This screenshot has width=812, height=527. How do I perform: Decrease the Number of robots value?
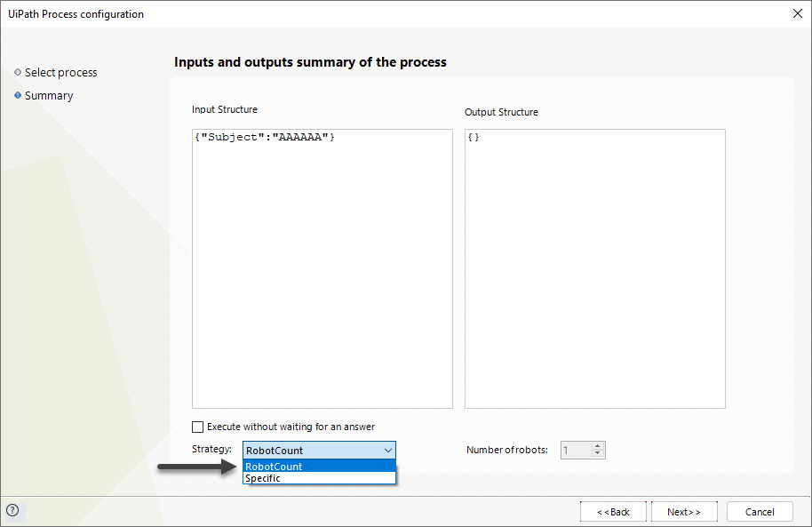(598, 454)
